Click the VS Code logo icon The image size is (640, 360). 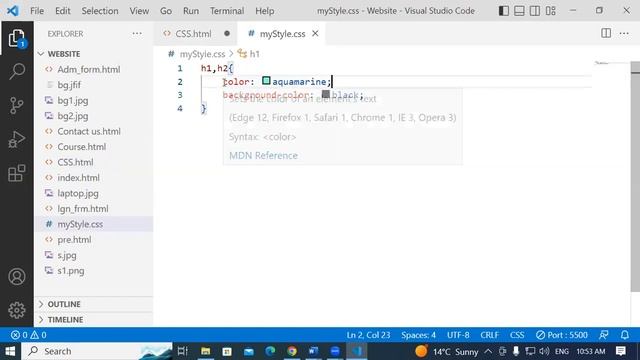tap(13, 11)
